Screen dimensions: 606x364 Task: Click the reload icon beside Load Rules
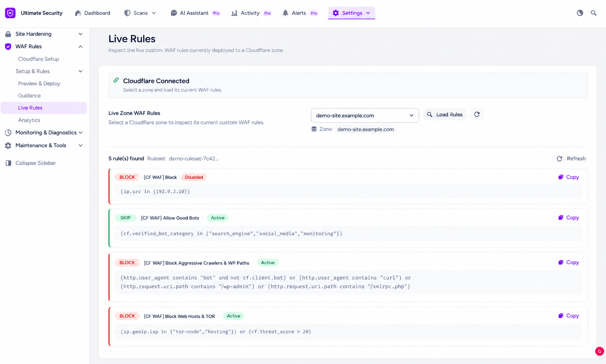pos(477,115)
